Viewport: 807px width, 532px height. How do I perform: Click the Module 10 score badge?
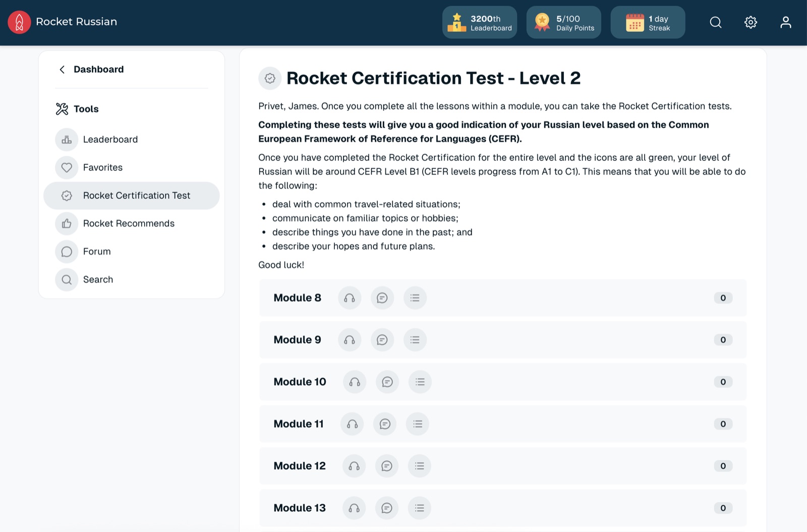[x=723, y=382]
